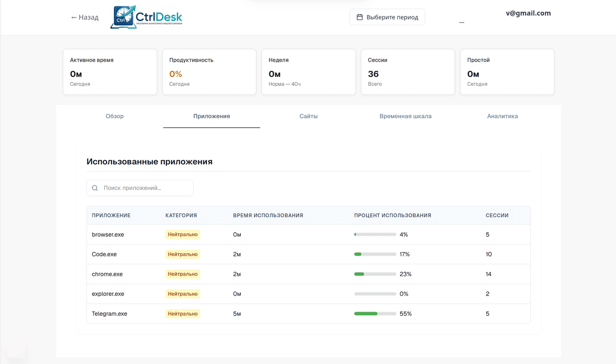Open the v@gmail.com account menu
This screenshot has height=364, width=616.
click(528, 13)
